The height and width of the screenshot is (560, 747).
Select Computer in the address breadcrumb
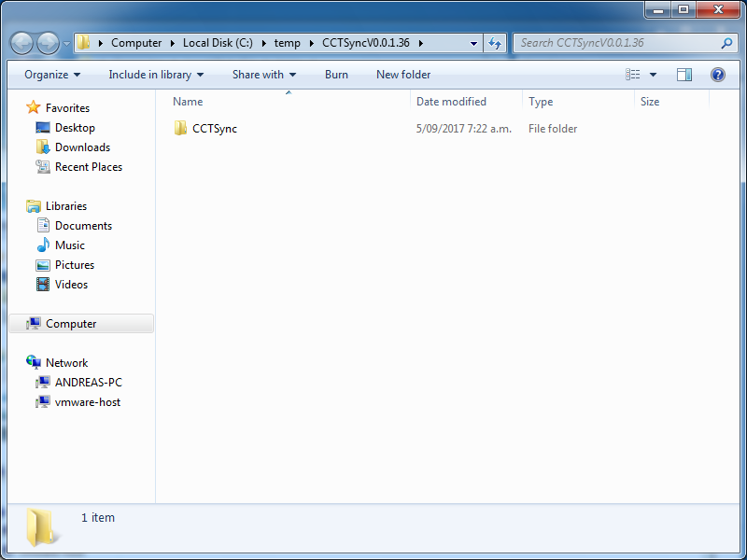[x=136, y=43]
